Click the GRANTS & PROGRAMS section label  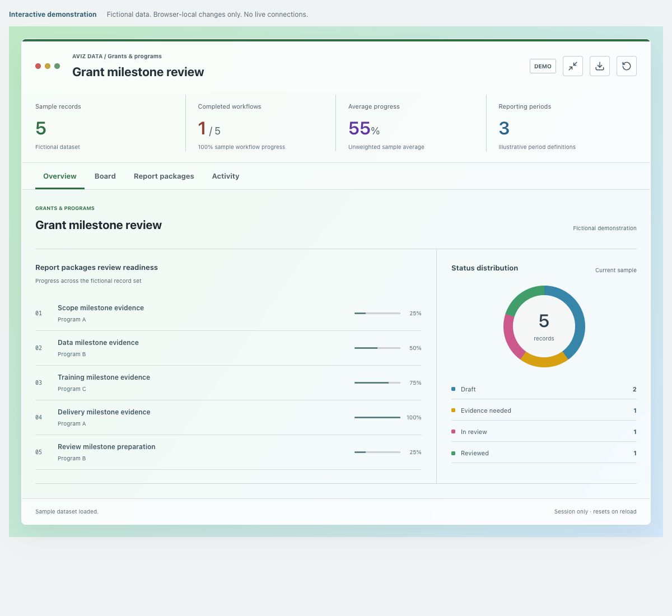[65, 208]
